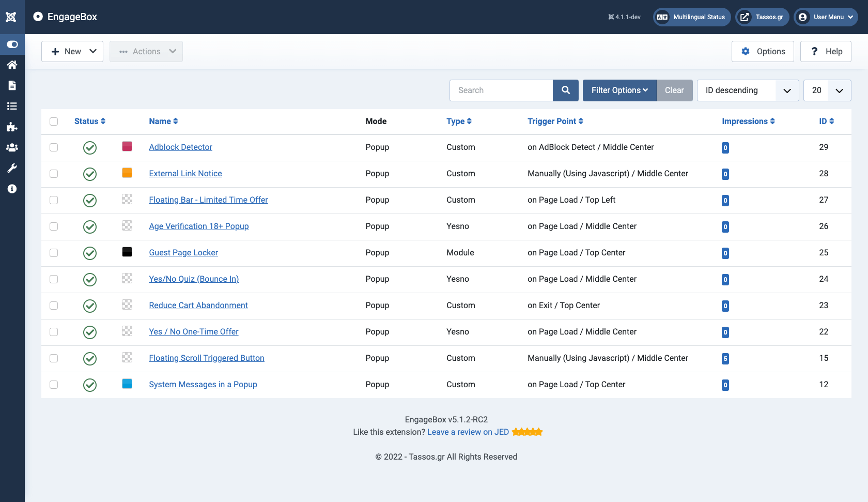Open the Content file sidebar icon
Viewport: 868px width, 502px height.
(x=12, y=85)
